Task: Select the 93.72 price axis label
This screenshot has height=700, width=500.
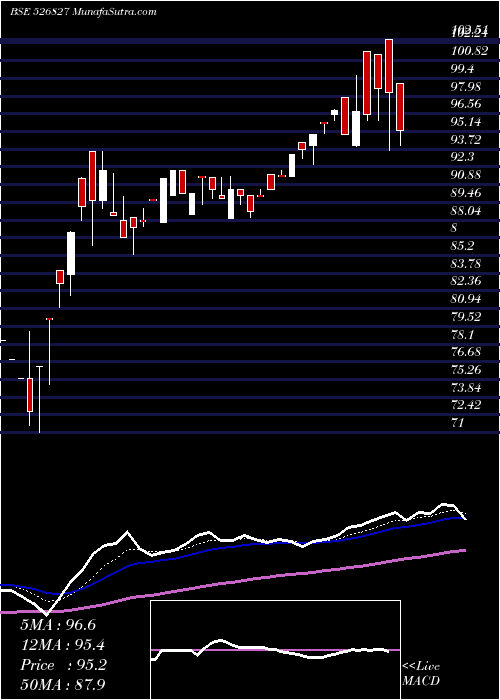Action: (x=468, y=140)
